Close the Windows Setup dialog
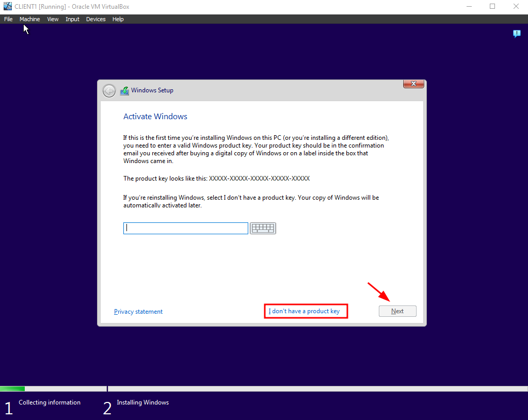Viewport: 528px width, 420px height. 413,84
